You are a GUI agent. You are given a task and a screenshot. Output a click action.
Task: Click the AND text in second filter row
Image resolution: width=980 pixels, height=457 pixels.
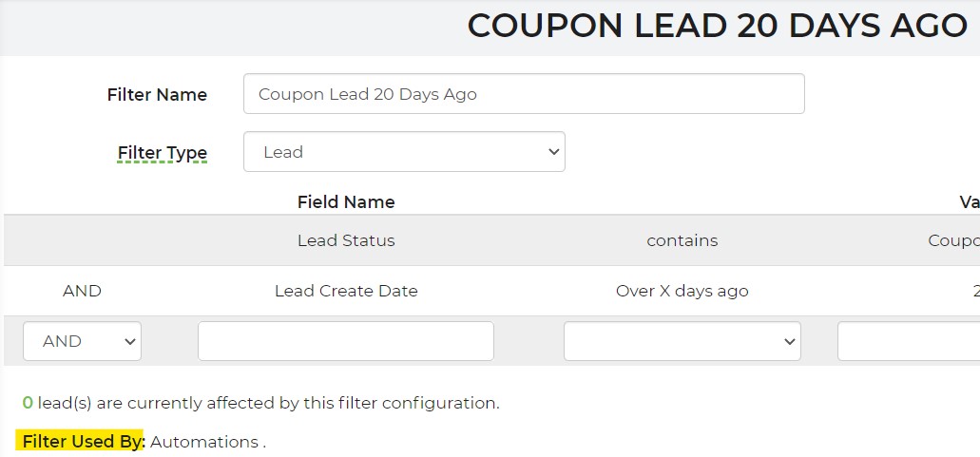pos(82,291)
